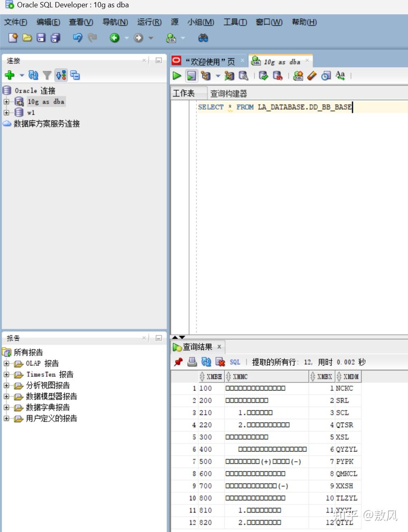This screenshot has height=532, width=408.
Task: Click the SQL link in query result toolbar
Action: [x=235, y=362]
